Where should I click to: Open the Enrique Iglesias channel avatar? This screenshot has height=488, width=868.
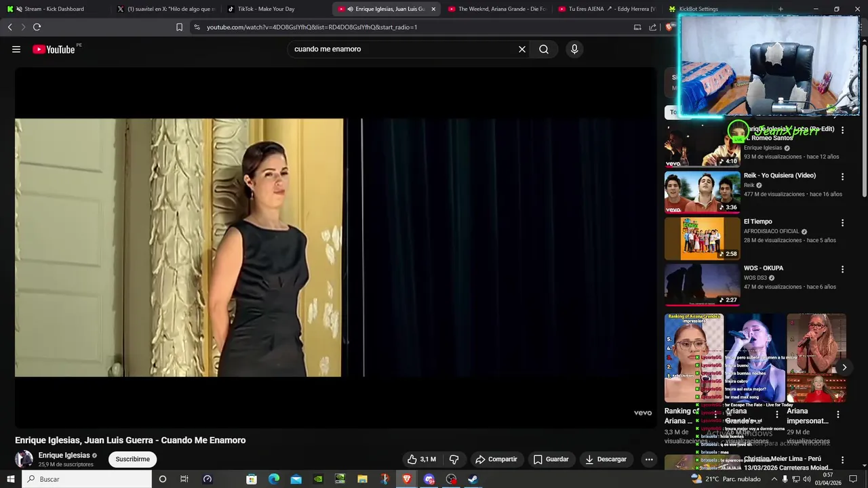click(x=24, y=459)
